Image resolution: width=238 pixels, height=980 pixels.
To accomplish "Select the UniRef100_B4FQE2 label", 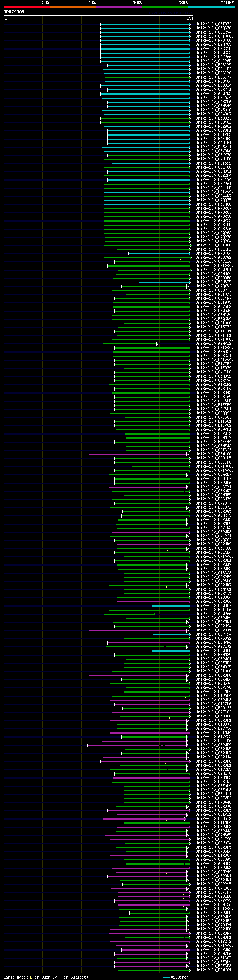I will coord(213,139).
